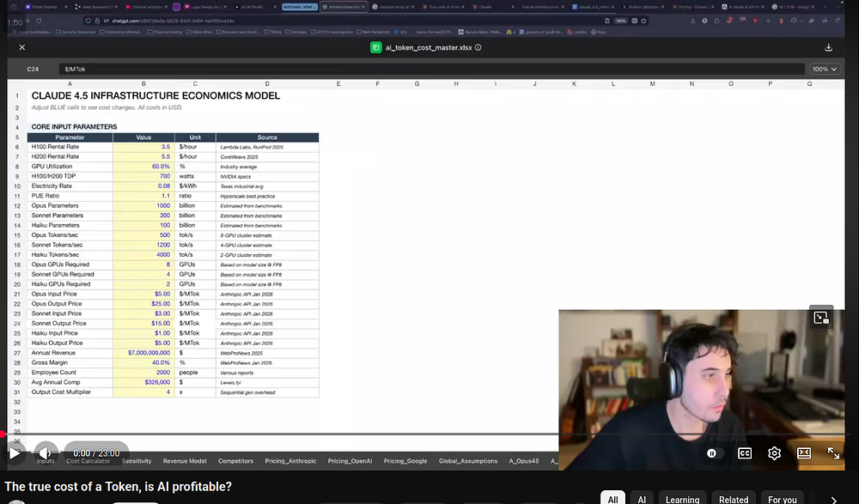Play the YouTube video

click(x=15, y=453)
